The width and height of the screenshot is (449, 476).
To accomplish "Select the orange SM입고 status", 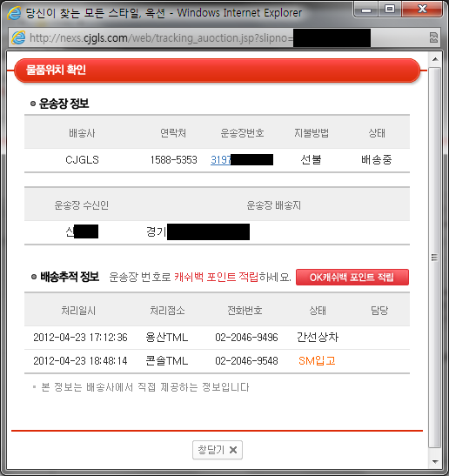I will point(317,360).
